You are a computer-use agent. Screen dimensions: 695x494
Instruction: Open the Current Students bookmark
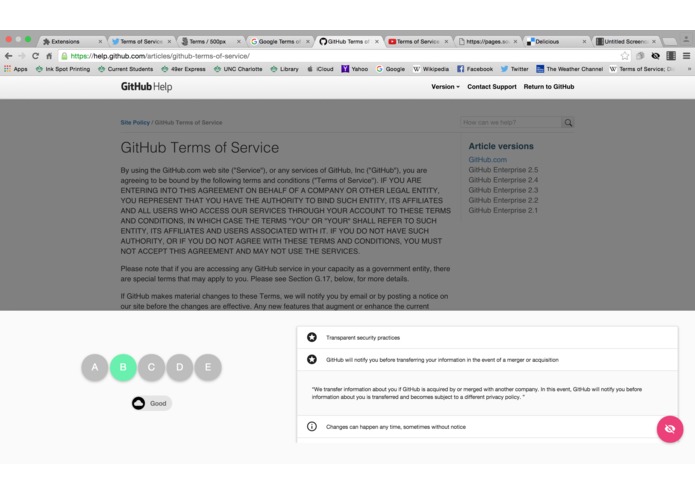pyautogui.click(x=125, y=69)
